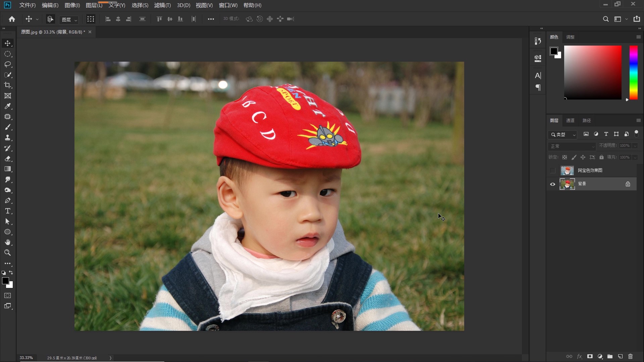Click the delete layer trash icon
The image size is (644, 362).
click(630, 356)
